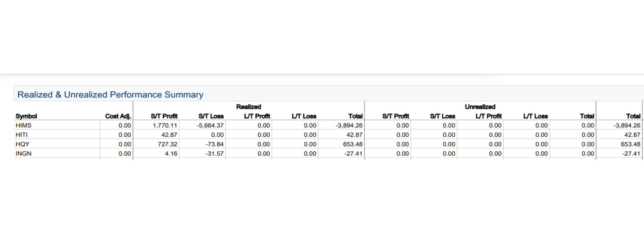Viewport: 644px width, 233px height.
Task: Select HIMS S/T Profit value 1,770.11
Action: tap(165, 125)
